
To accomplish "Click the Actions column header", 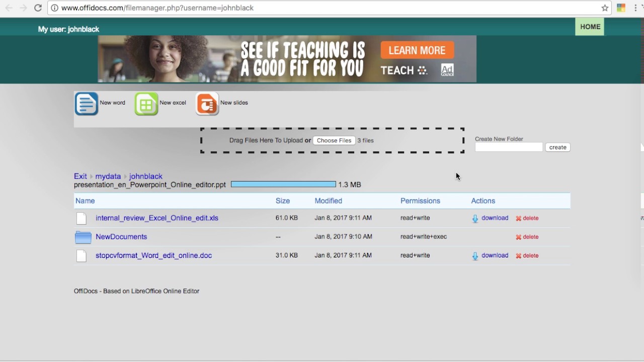I will tap(483, 201).
